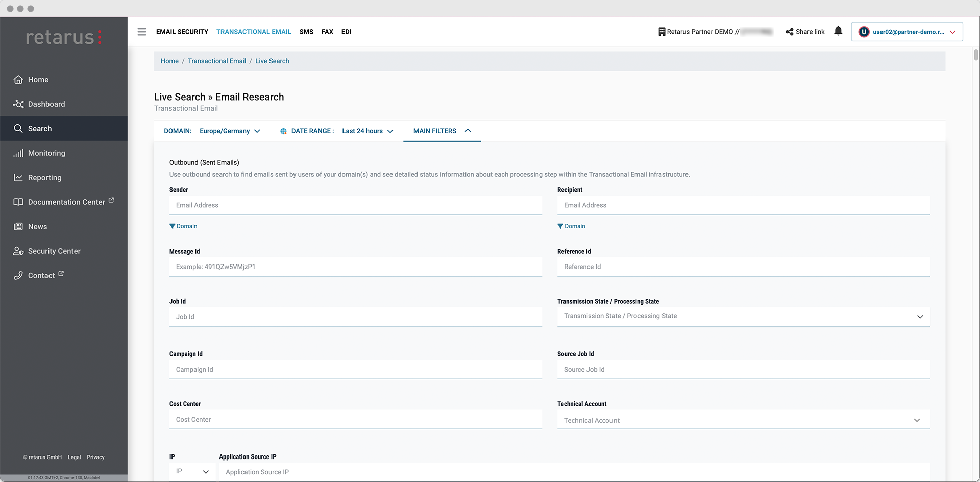
Task: Click the Cost Center input field
Action: [x=356, y=420]
